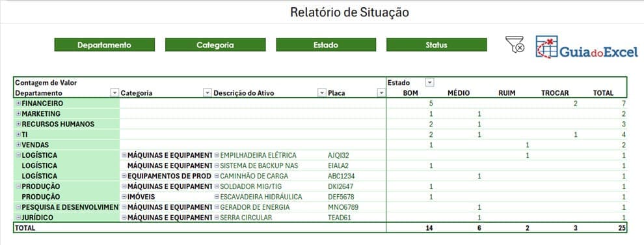
Task: Open the Categoria column filter arrow
Action: point(208,93)
